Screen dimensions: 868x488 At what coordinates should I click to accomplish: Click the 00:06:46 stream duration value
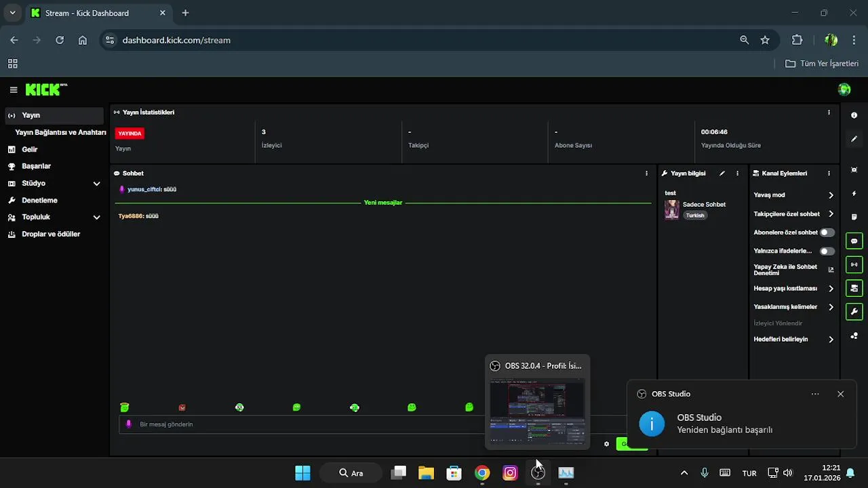pyautogui.click(x=714, y=132)
